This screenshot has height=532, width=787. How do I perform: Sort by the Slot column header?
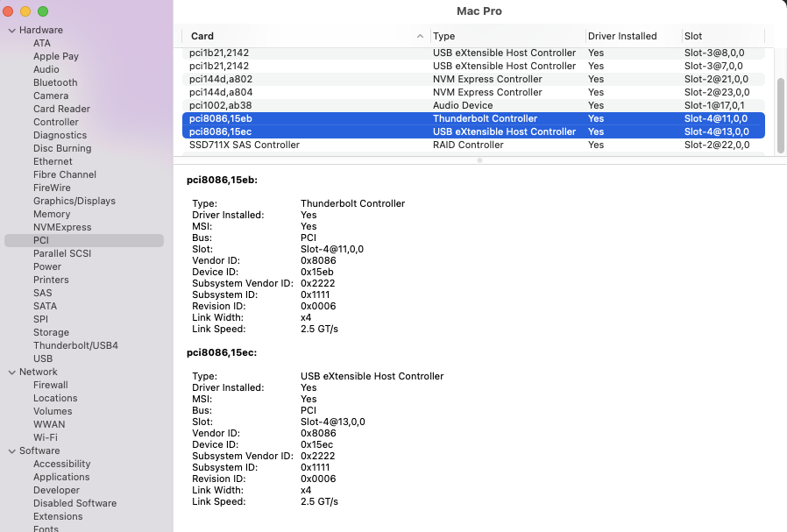[x=723, y=36]
